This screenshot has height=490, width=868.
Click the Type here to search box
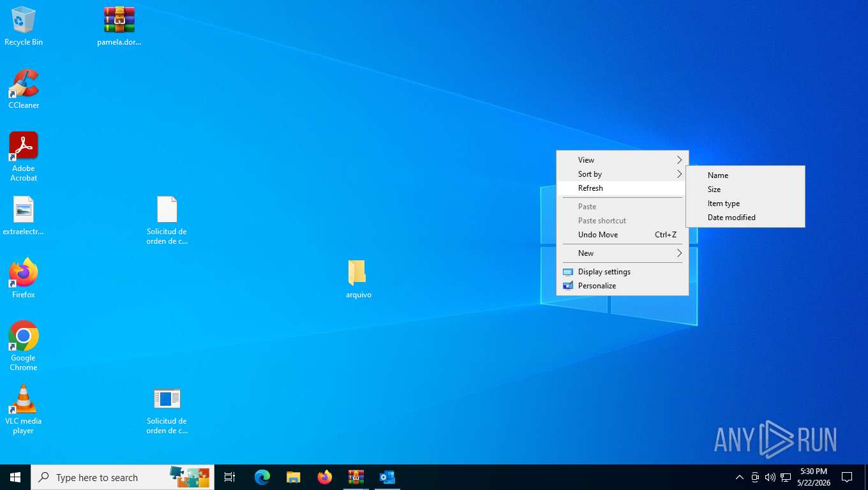pos(123,477)
